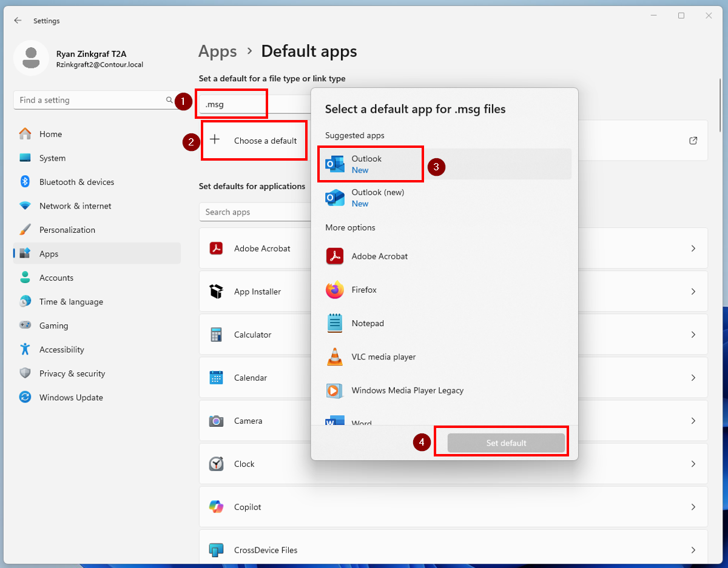Select Outlook (new) option
Image resolution: width=728 pixels, height=568 pixels.
pyautogui.click(x=444, y=198)
